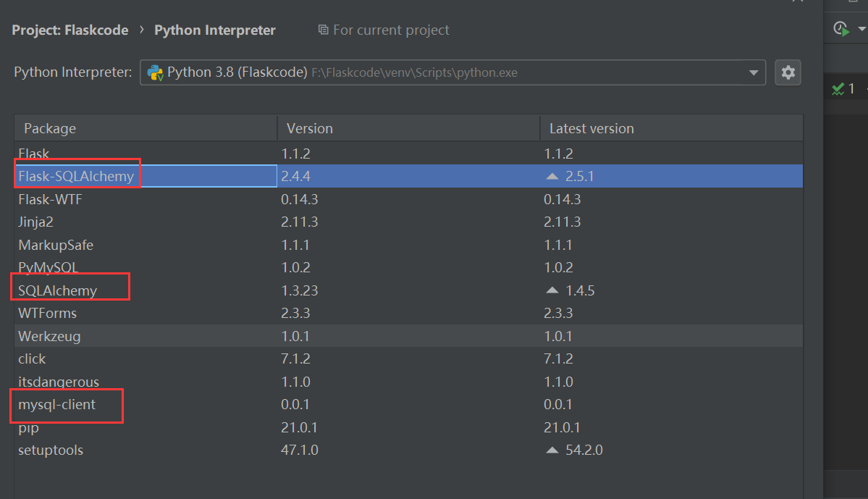
Task: Click version 47.1.0 of setuptools
Action: point(300,450)
